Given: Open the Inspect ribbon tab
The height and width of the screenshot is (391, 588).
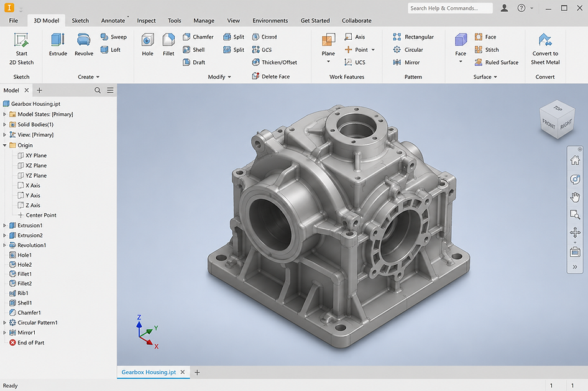Looking at the screenshot, I should pyautogui.click(x=146, y=21).
